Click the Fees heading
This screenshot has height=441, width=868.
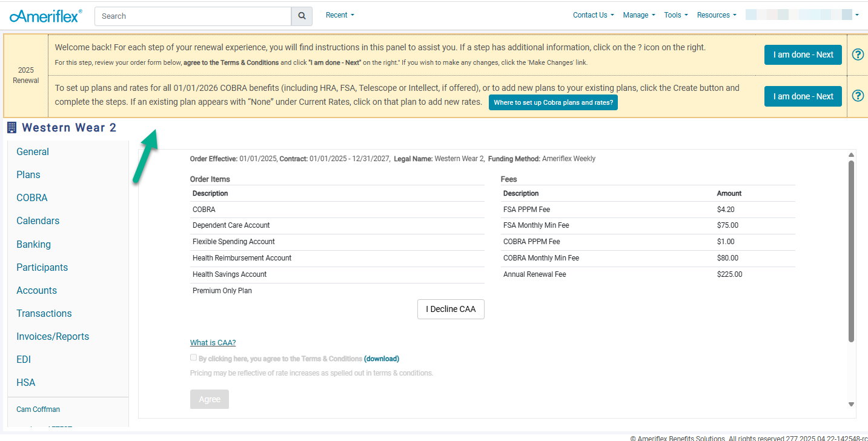pyautogui.click(x=509, y=179)
